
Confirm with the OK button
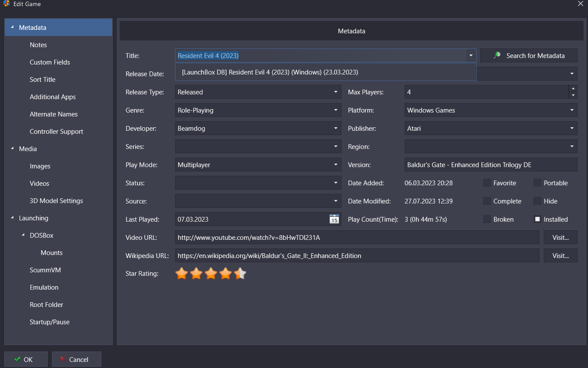click(x=26, y=359)
